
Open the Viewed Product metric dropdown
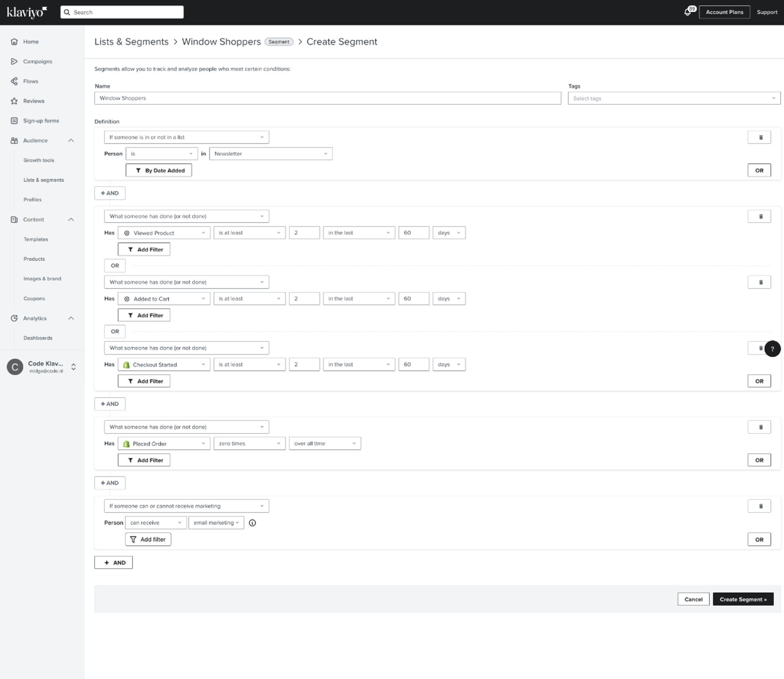tap(164, 233)
